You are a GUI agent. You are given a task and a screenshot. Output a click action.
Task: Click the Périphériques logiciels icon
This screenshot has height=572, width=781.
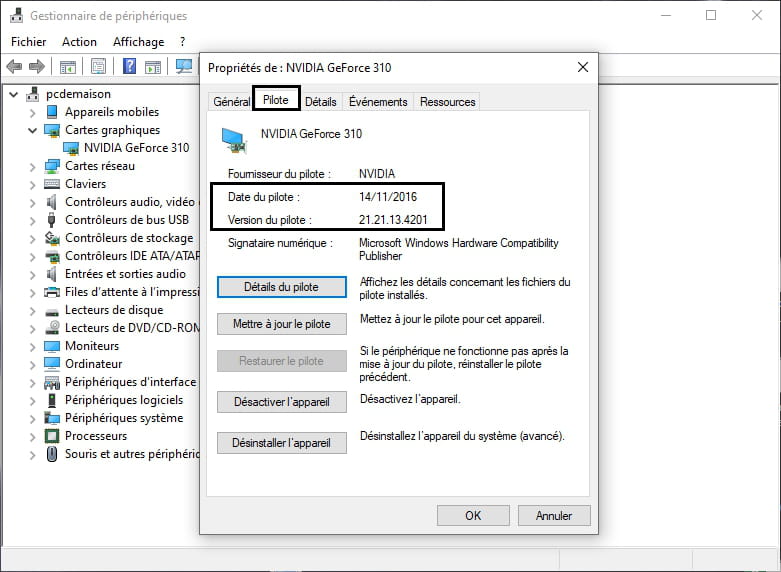coord(52,400)
